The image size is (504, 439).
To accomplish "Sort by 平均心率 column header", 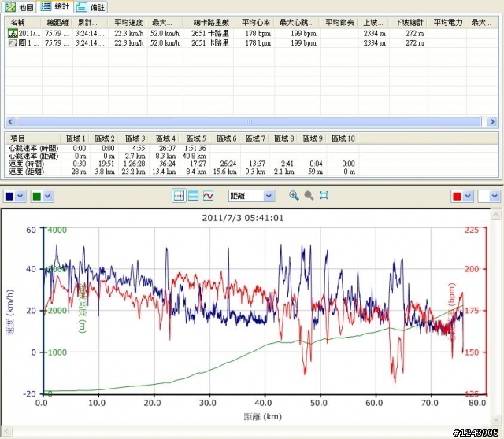I will pyautogui.click(x=256, y=23).
